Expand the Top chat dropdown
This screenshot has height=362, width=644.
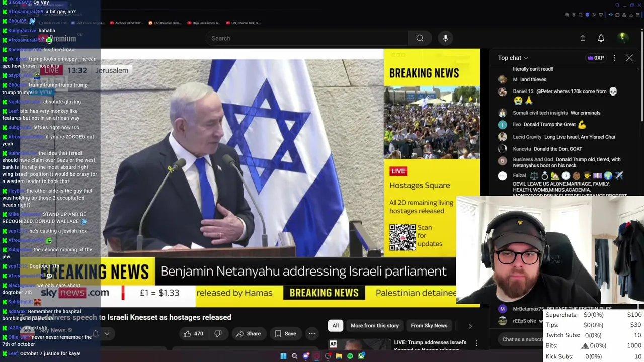[x=513, y=58]
